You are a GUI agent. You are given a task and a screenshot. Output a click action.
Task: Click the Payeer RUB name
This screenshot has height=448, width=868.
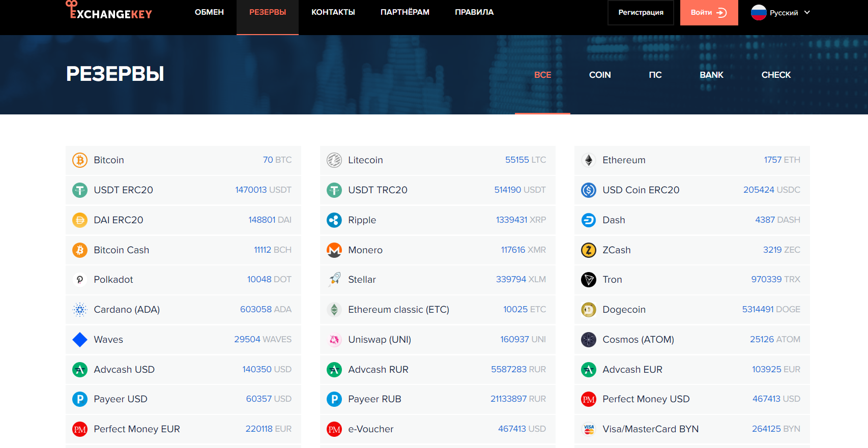[374, 399]
